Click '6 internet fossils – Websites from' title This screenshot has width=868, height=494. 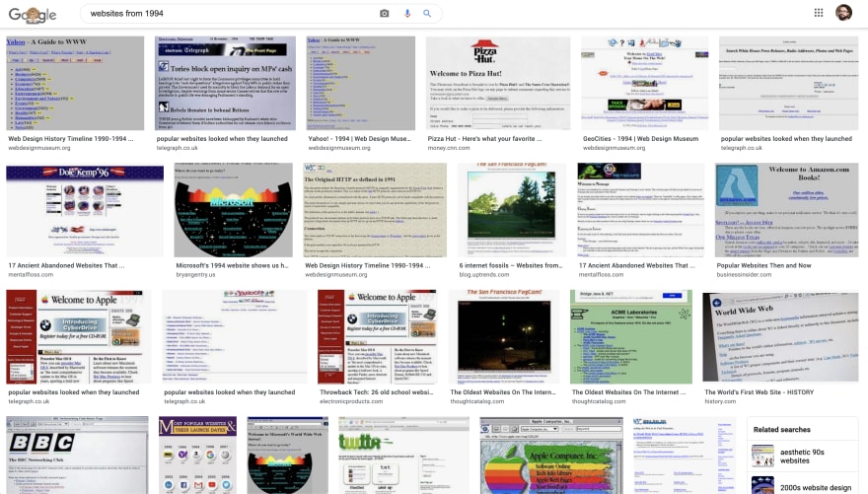point(510,265)
